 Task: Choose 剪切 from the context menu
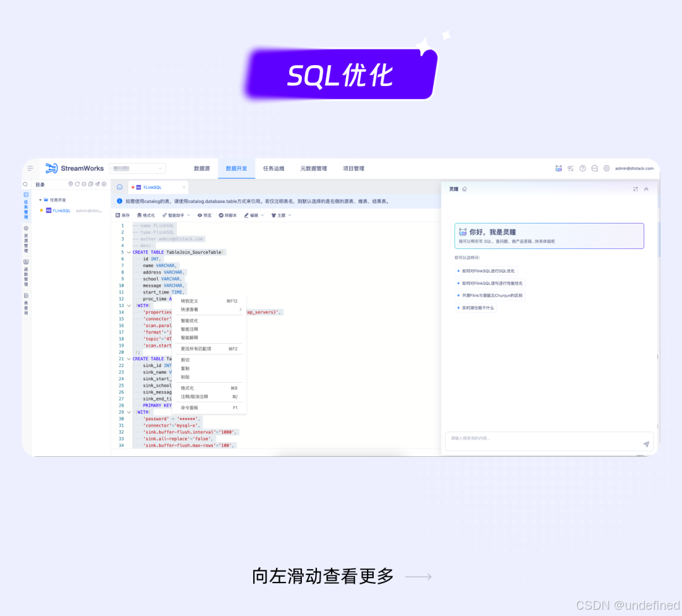[x=209, y=359]
